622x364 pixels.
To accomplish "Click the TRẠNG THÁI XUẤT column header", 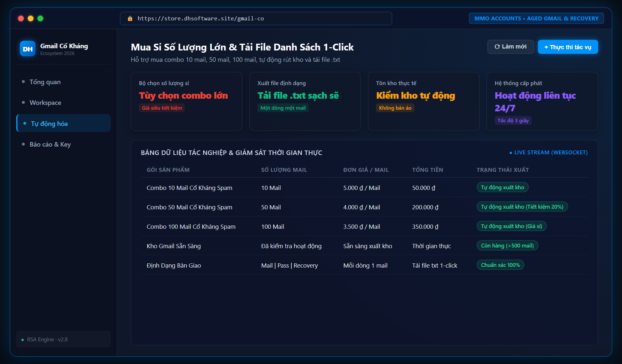I will [502, 170].
